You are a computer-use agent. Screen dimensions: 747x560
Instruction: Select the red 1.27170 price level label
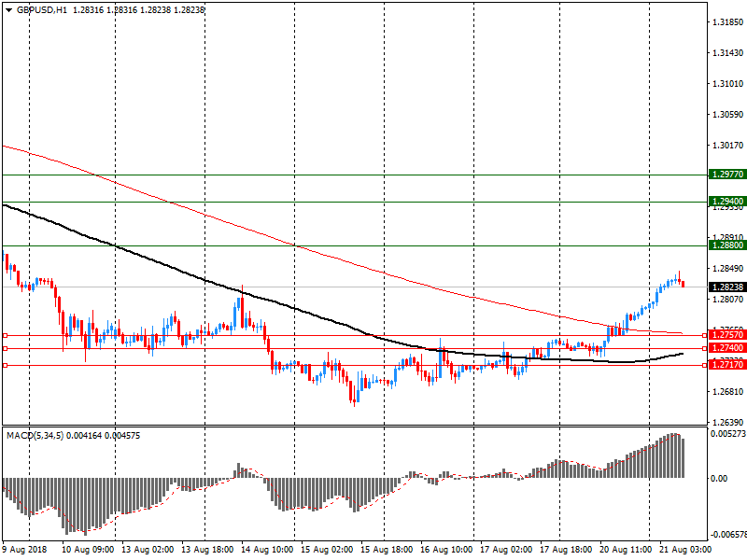(x=727, y=365)
